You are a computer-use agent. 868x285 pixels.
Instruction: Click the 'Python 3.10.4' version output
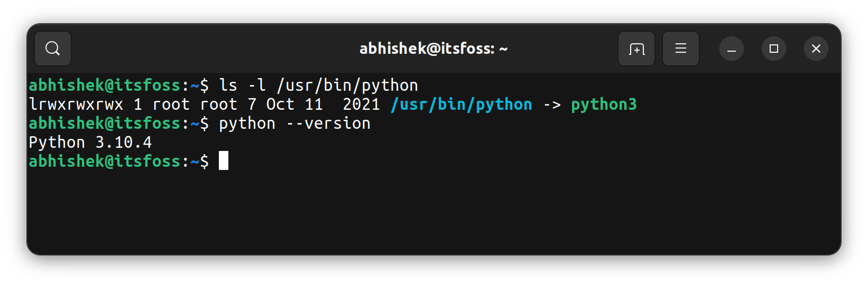tap(90, 142)
